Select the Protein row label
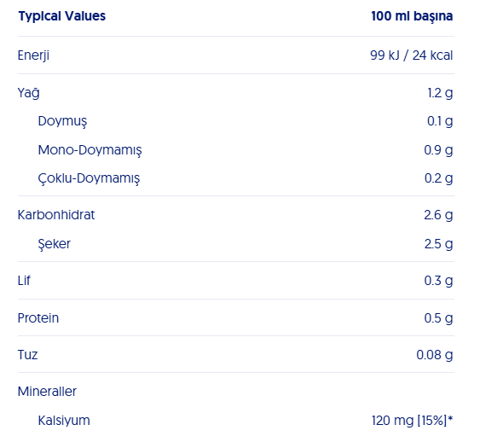The width and height of the screenshot is (480, 448). pos(38,318)
